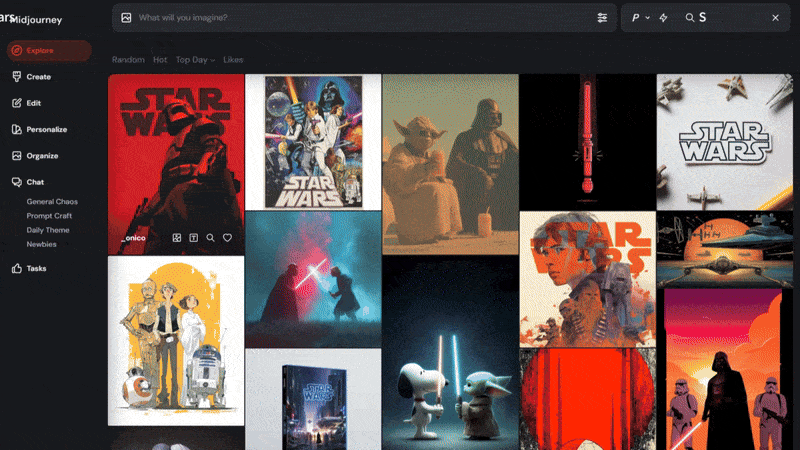This screenshot has width=800, height=450.
Task: Open the red stormtrooper Star Wars poster
Action: [176, 164]
